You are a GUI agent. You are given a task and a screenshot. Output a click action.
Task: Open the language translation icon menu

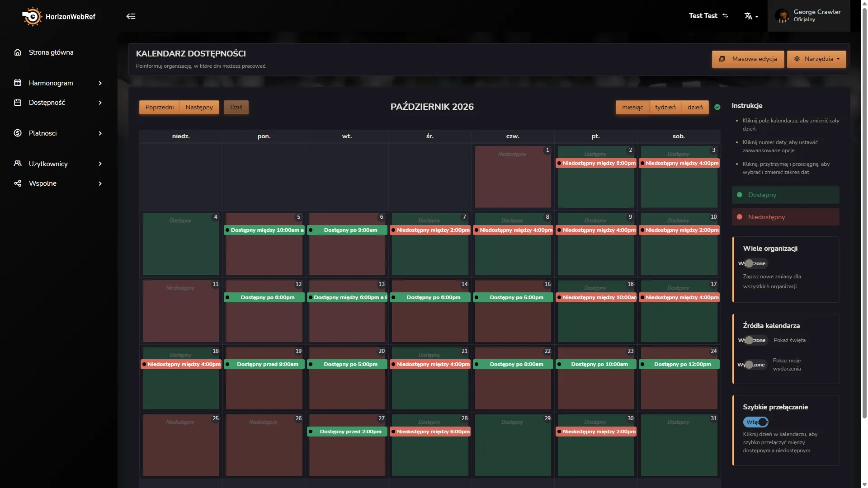point(751,16)
